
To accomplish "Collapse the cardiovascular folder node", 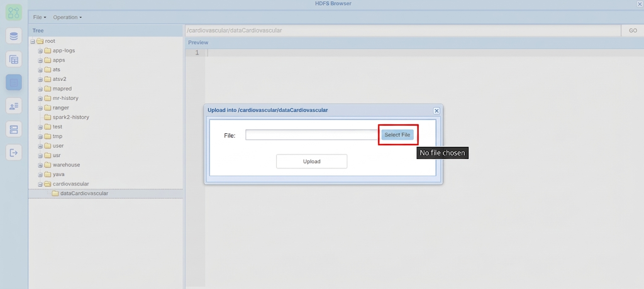I will click(x=40, y=184).
